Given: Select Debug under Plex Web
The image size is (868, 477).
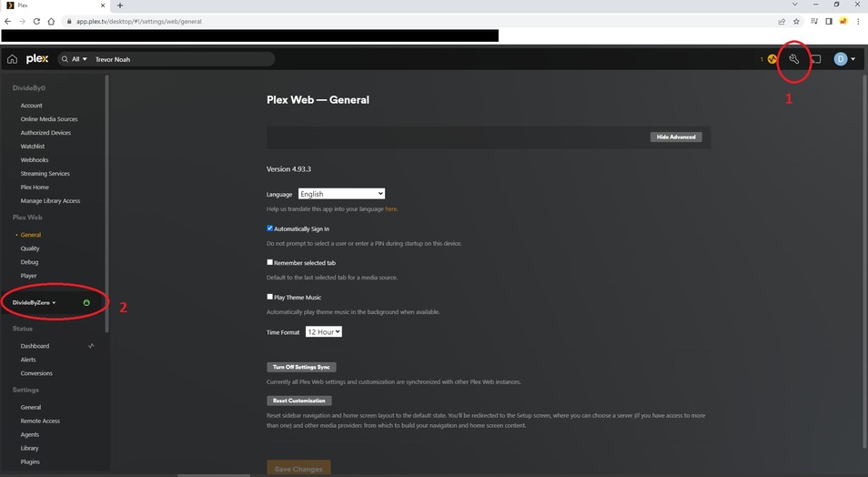Looking at the screenshot, I should pos(29,262).
